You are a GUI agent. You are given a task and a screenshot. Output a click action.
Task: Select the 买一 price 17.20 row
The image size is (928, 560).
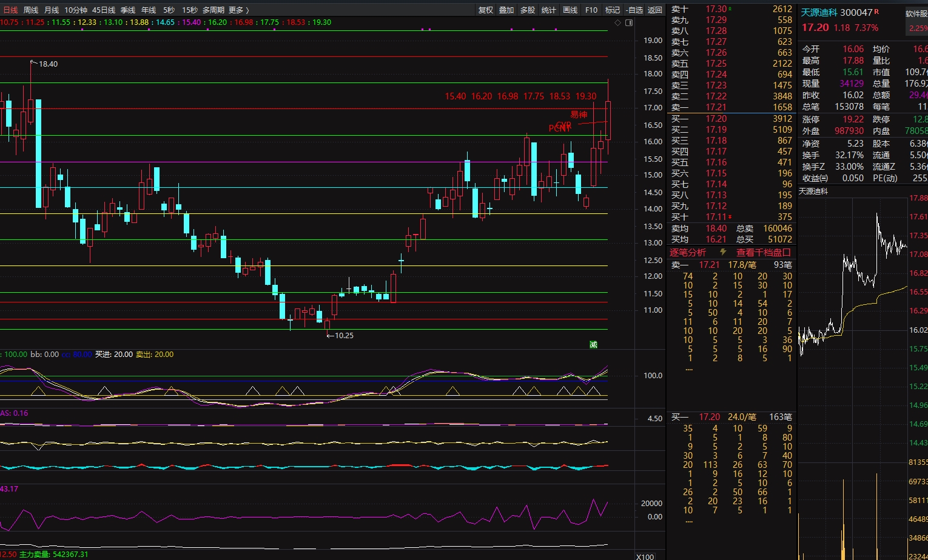[x=731, y=119]
